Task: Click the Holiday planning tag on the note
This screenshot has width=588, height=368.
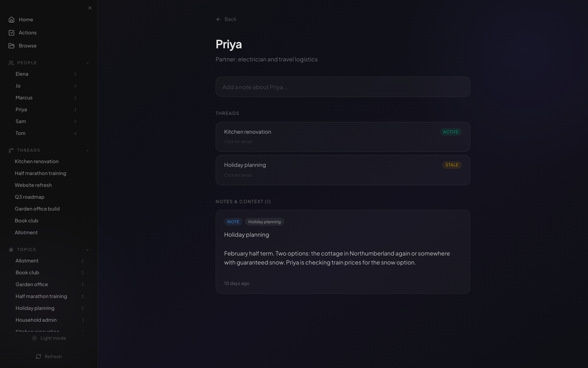Action: (264, 222)
